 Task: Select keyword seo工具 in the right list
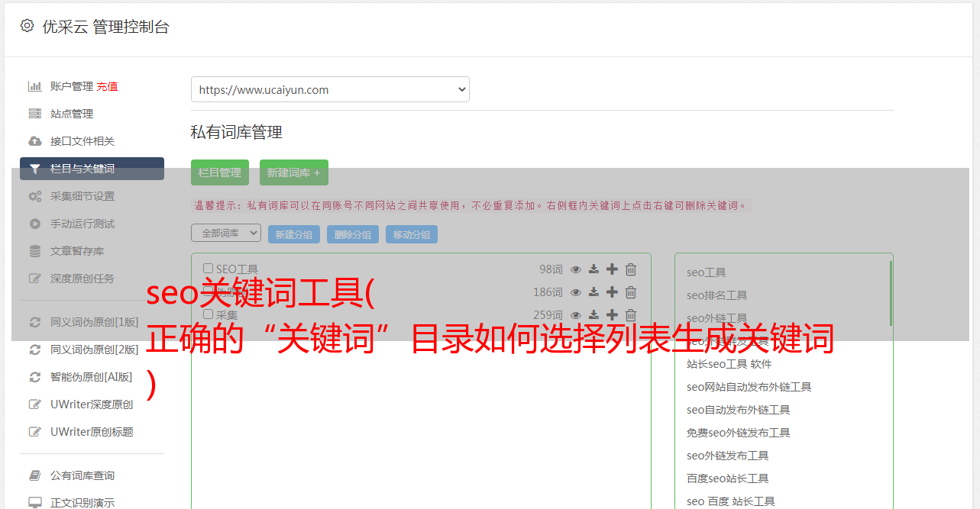(706, 272)
